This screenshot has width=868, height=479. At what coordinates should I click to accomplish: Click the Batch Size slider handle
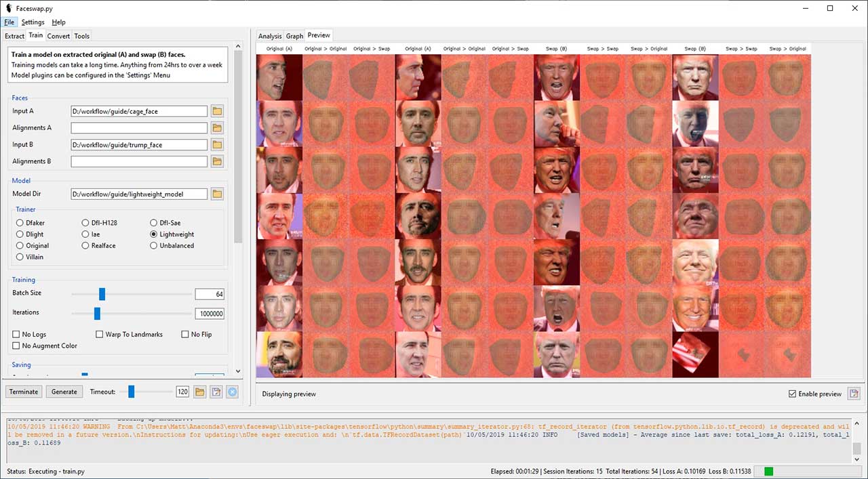tap(102, 294)
